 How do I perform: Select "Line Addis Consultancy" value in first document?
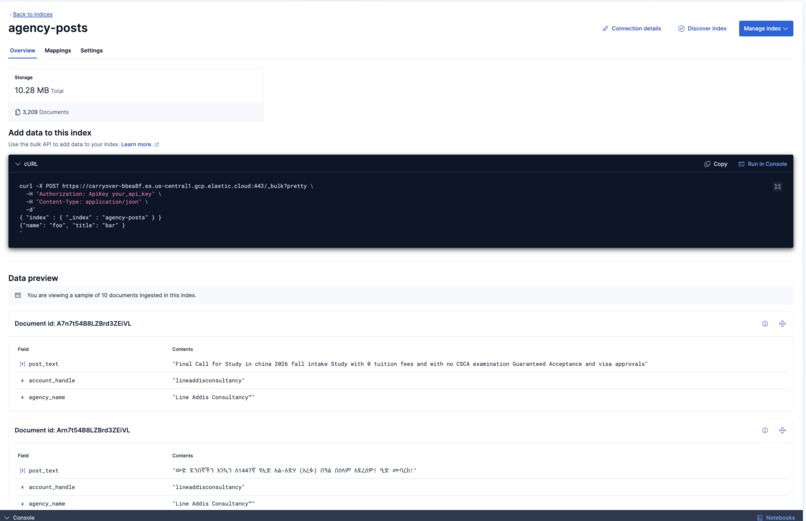point(213,397)
